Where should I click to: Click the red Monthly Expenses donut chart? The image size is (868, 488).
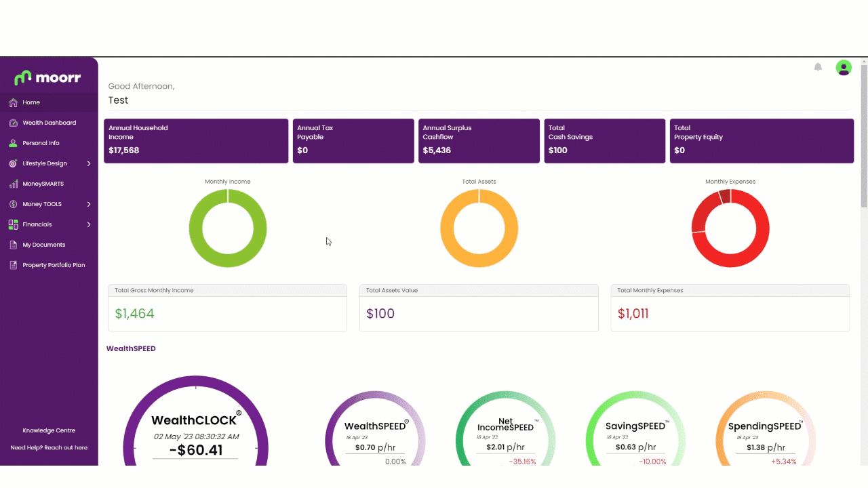tap(730, 228)
